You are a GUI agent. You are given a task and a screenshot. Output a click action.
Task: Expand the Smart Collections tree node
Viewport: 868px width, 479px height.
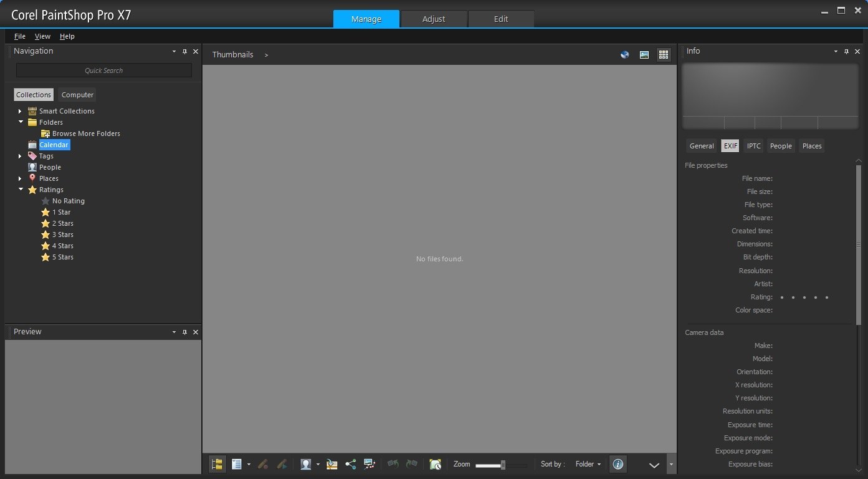coord(20,111)
